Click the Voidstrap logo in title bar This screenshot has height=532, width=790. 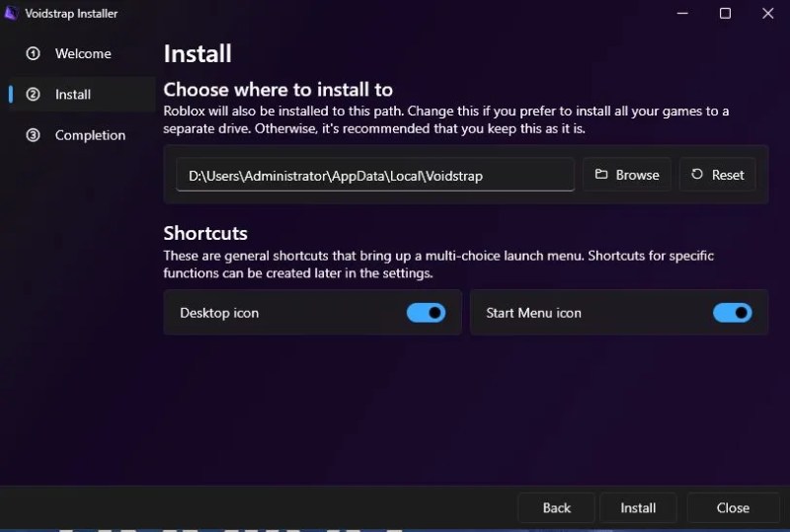pos(11,13)
